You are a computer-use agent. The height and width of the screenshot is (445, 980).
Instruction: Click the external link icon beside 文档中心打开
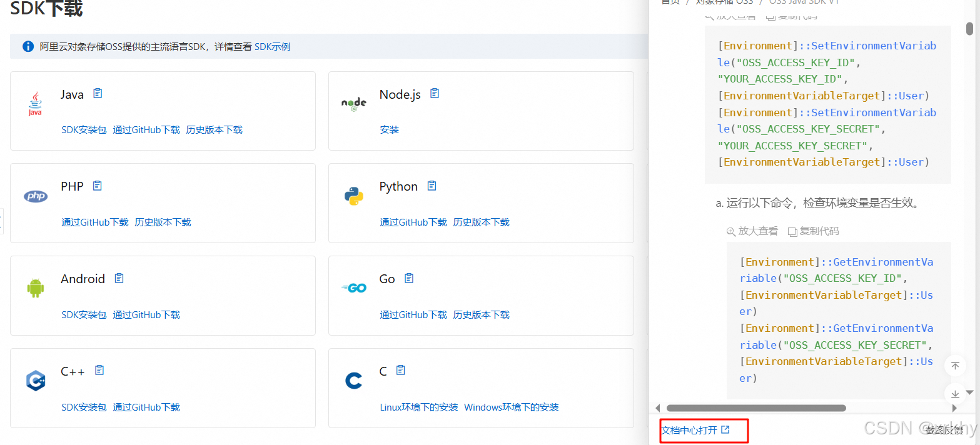725,430
